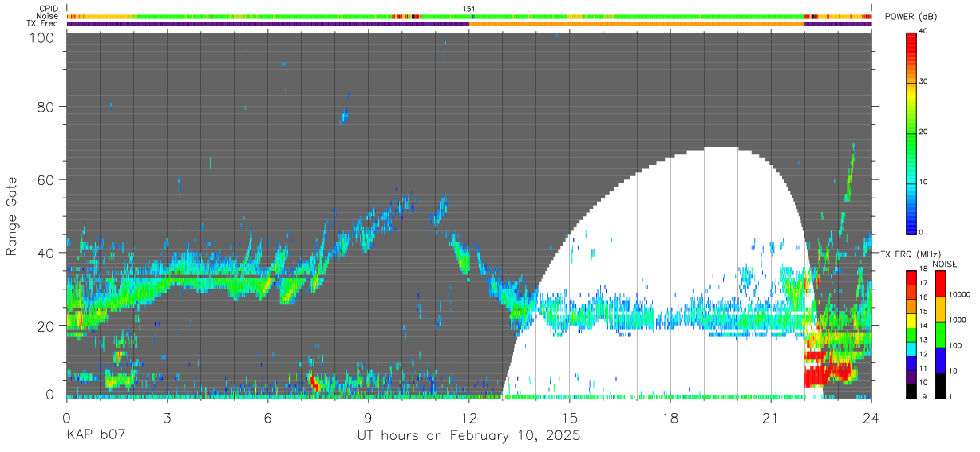Click the y-axis tick label '100'
This screenshot has width=980, height=452.
point(43,37)
